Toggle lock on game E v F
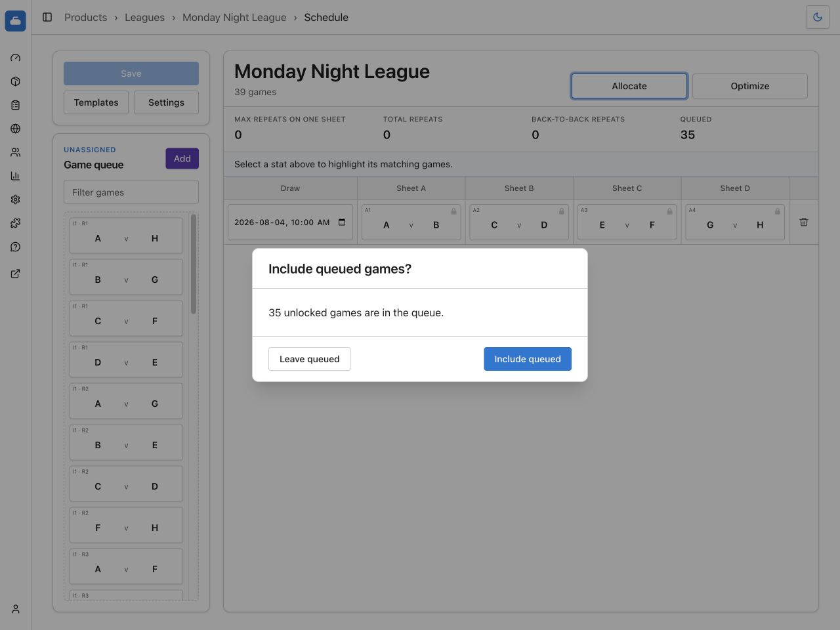Image resolution: width=840 pixels, height=630 pixels. tap(669, 211)
